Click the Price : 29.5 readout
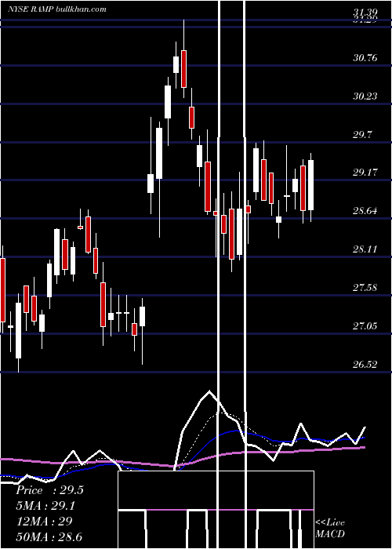The image size is (392, 549). 49,490
